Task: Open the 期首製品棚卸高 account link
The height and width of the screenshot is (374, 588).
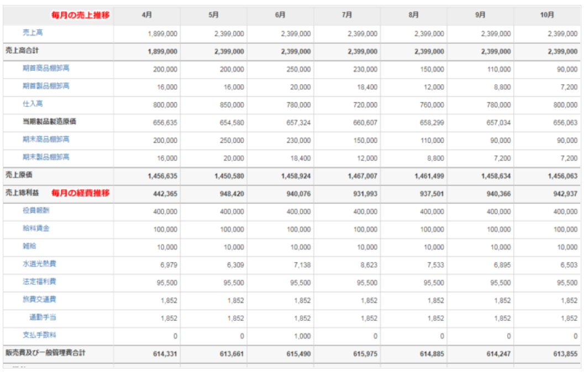Action: coord(46,86)
